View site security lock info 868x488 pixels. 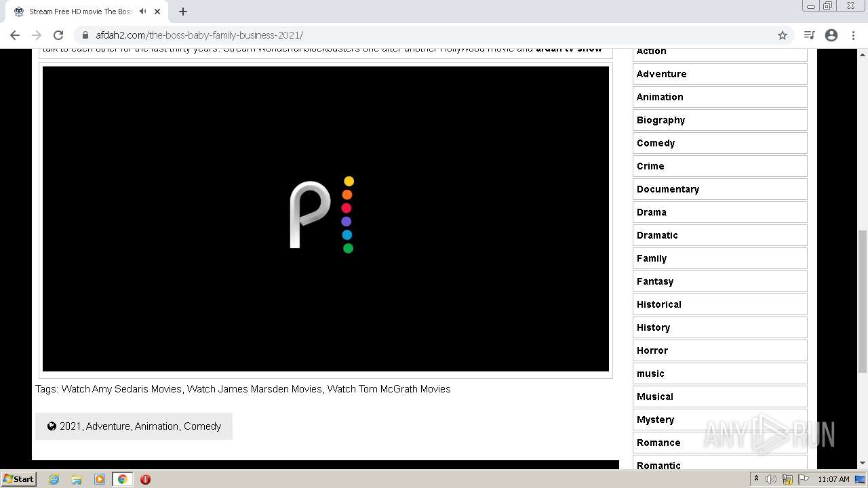coord(85,35)
